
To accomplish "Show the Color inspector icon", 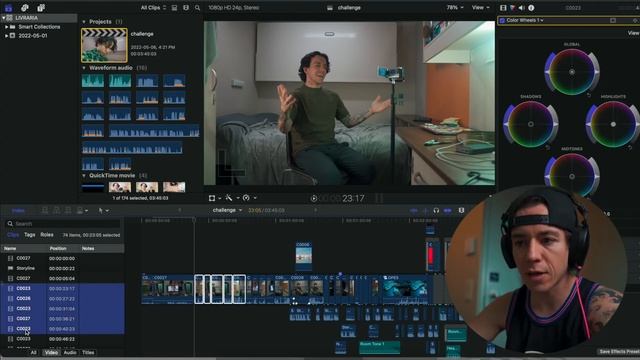I will point(512,7).
